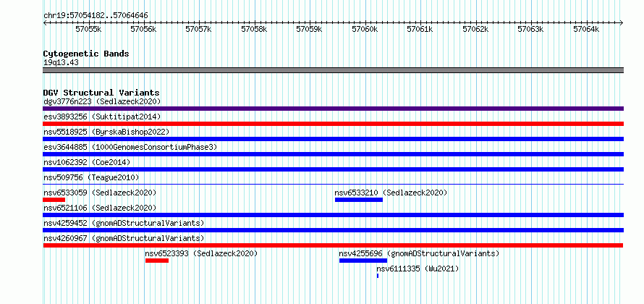Click the Cytogenetic Bands track title

(x=86, y=54)
